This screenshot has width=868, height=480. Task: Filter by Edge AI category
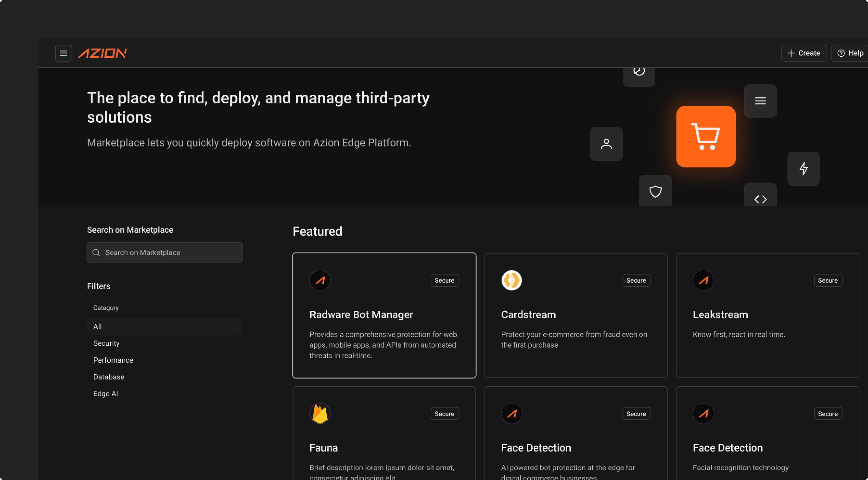pyautogui.click(x=106, y=394)
